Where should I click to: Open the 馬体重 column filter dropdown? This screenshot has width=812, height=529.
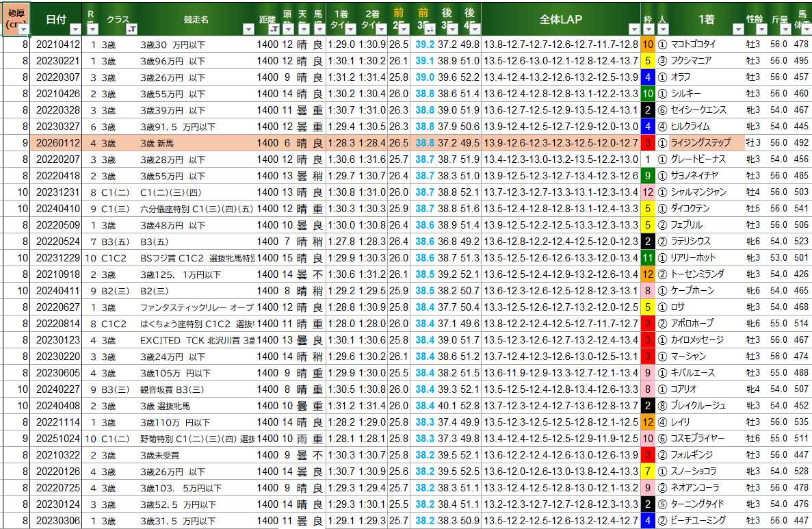[807, 29]
